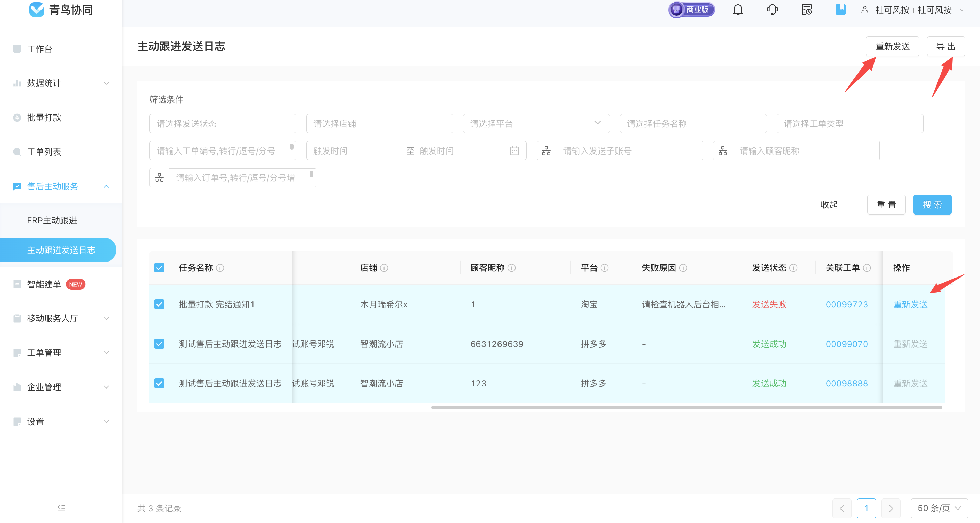Click the 青鸟协同 logo
The image size is (980, 523).
[61, 10]
